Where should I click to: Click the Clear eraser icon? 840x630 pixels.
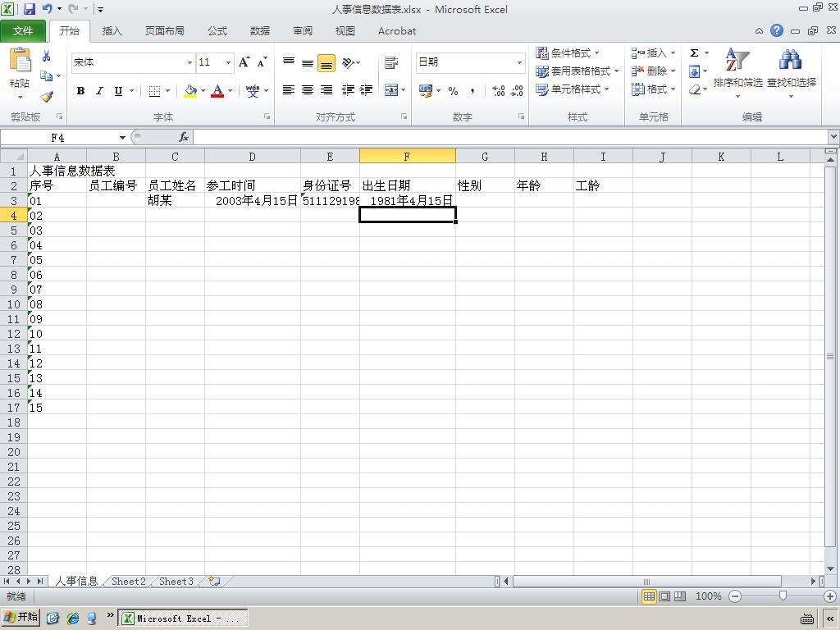(x=695, y=89)
